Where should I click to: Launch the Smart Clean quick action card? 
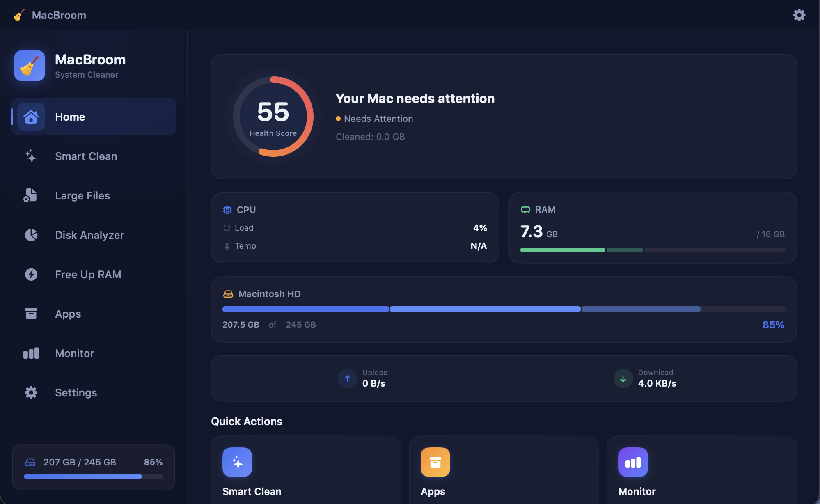[306, 470]
